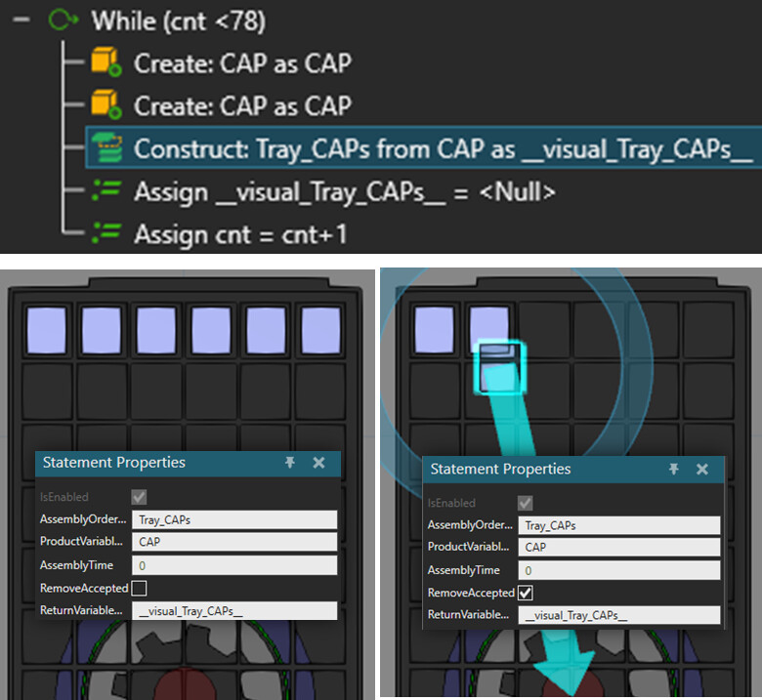
Task: Click the AssemblyTime field in the left panel
Action: click(233, 565)
